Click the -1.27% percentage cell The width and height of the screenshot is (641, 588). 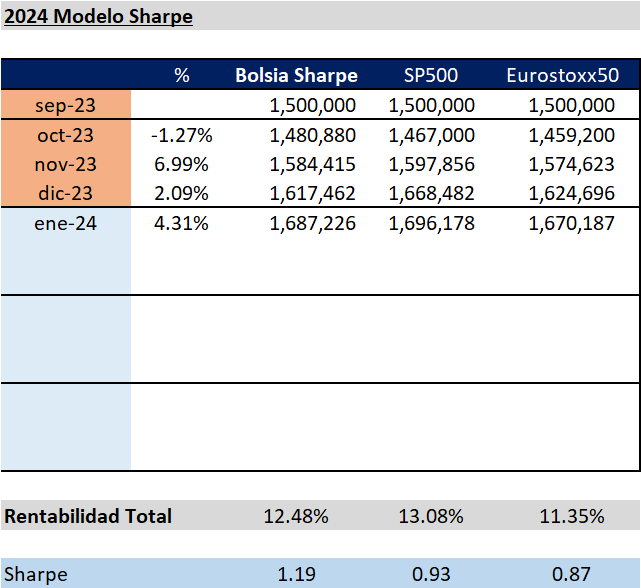pos(182,135)
